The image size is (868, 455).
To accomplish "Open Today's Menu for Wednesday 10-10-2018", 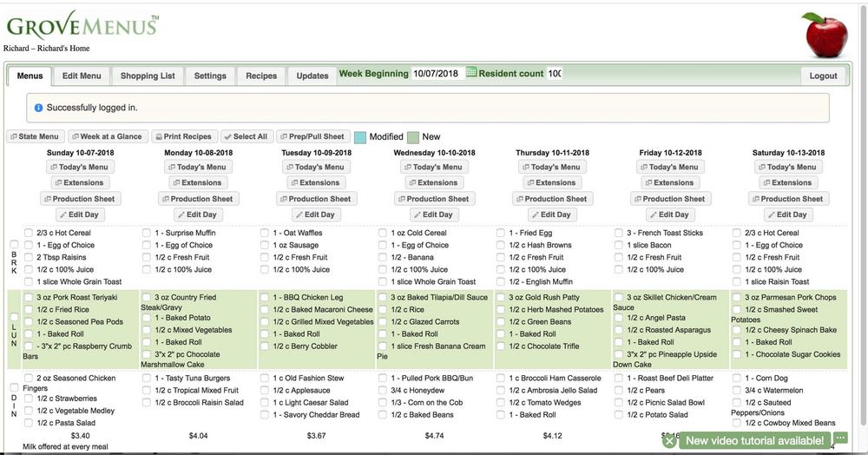I will point(437,168).
